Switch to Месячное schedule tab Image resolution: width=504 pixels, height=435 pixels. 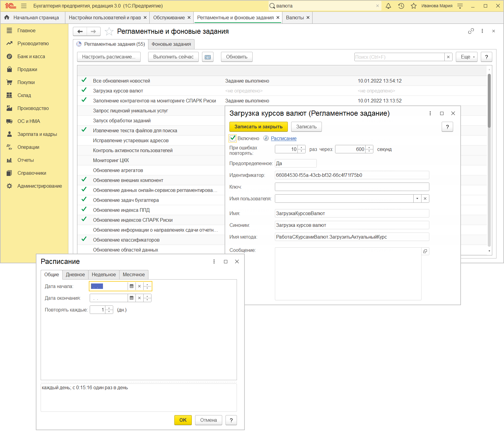coord(134,275)
